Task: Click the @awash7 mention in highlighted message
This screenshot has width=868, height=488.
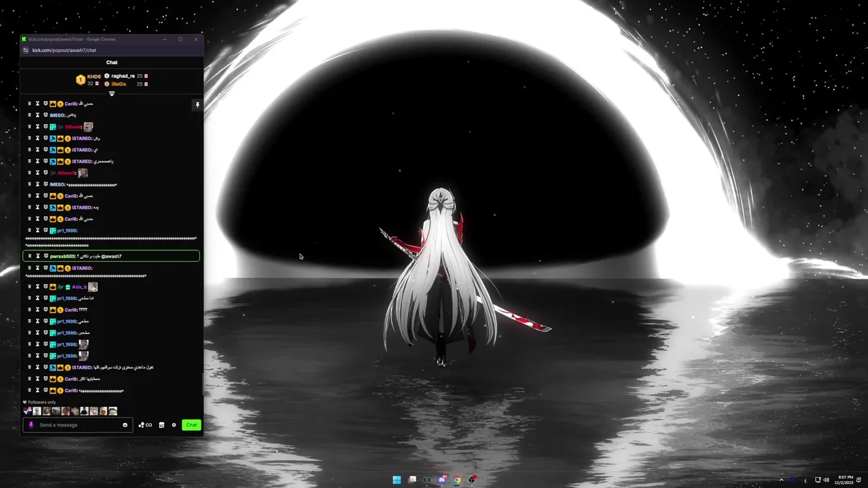Action: pos(111,256)
